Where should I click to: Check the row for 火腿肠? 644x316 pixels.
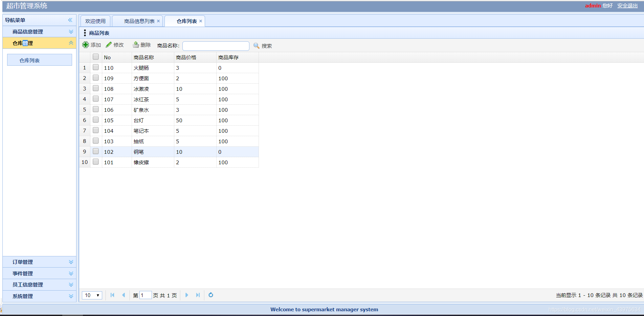click(x=96, y=67)
